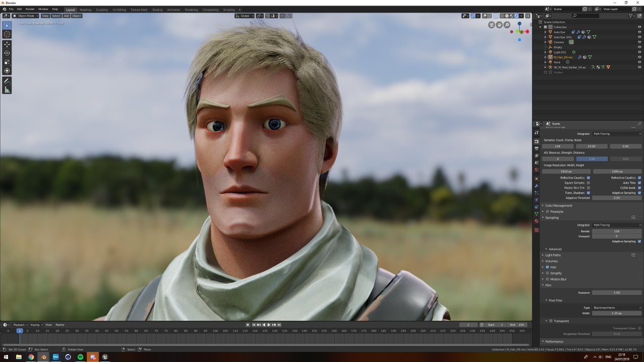Open the Output properties tab icon
Image resolution: width=644 pixels, height=362 pixels.
point(537,148)
